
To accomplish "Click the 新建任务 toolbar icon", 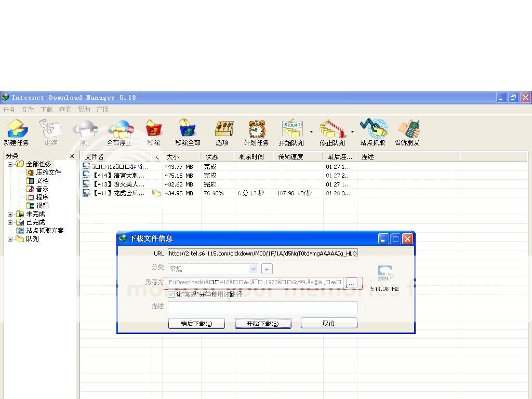I will point(16,129).
